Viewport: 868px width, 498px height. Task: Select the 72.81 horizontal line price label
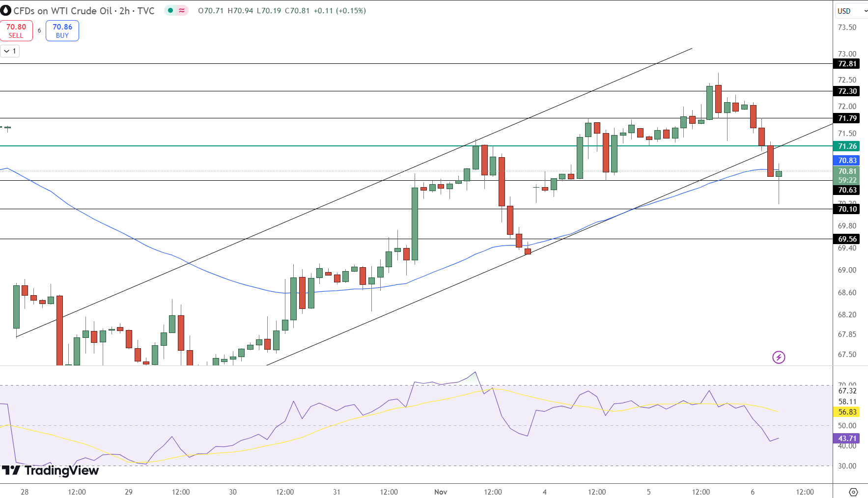pyautogui.click(x=846, y=64)
